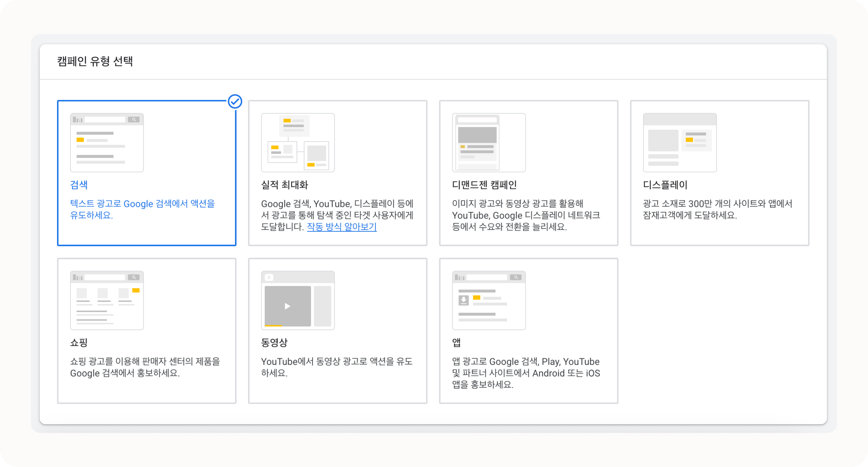Click the 쇼핑 product grid illustration icon
This screenshot has height=467, width=868.
[106, 300]
